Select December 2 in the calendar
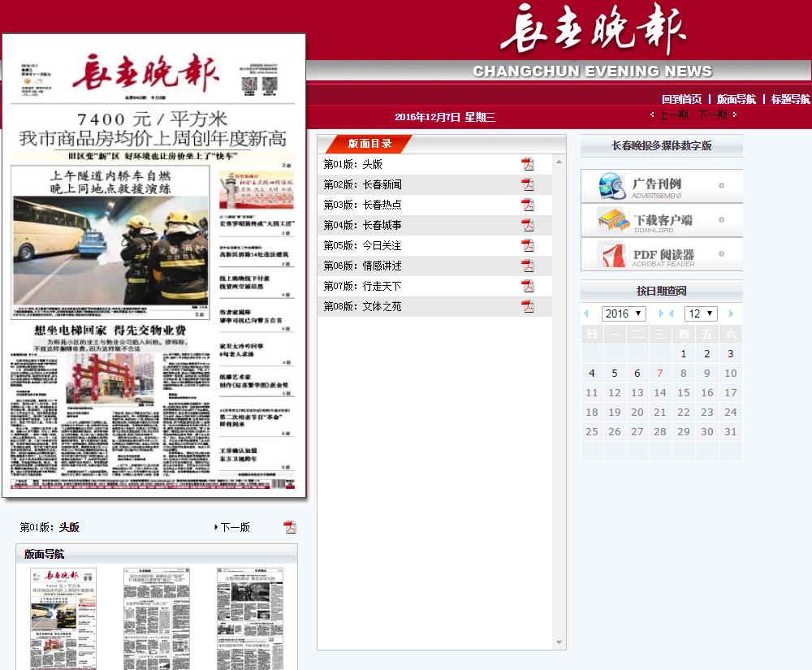Image resolution: width=812 pixels, height=670 pixels. pyautogui.click(x=707, y=354)
